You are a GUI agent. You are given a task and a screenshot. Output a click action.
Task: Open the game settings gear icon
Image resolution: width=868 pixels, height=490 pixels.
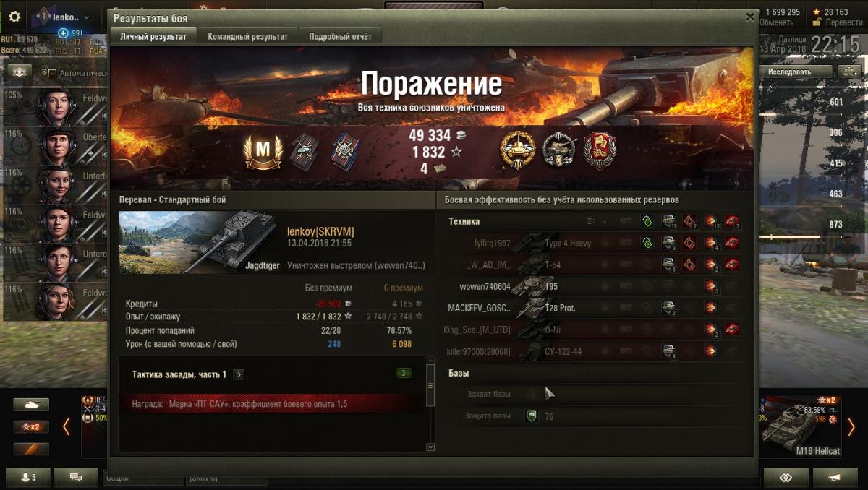pyautogui.click(x=14, y=17)
